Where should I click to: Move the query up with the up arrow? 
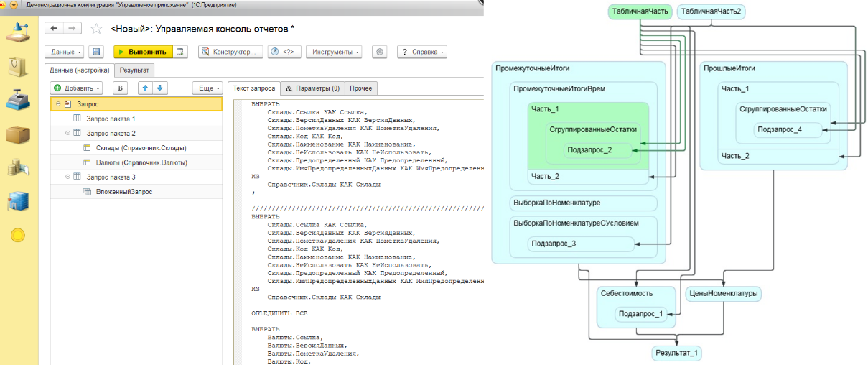pos(144,88)
